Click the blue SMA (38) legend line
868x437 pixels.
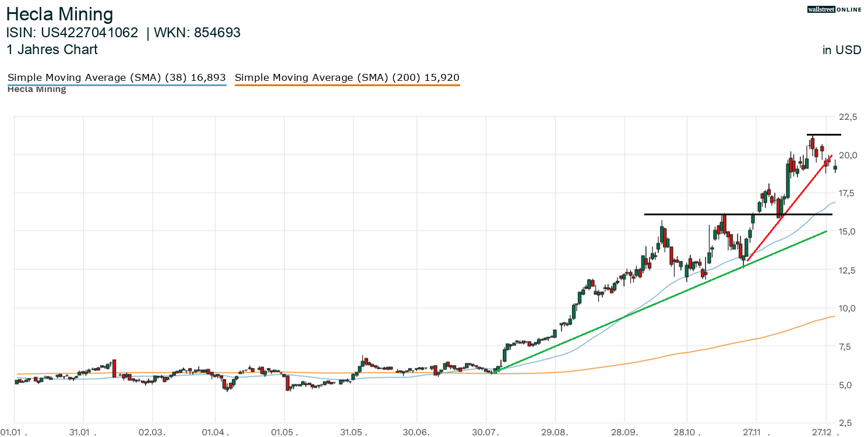click(117, 85)
